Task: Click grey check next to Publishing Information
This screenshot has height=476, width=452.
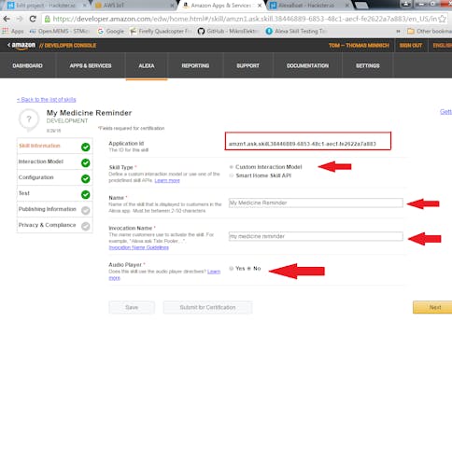Action: click(x=86, y=210)
